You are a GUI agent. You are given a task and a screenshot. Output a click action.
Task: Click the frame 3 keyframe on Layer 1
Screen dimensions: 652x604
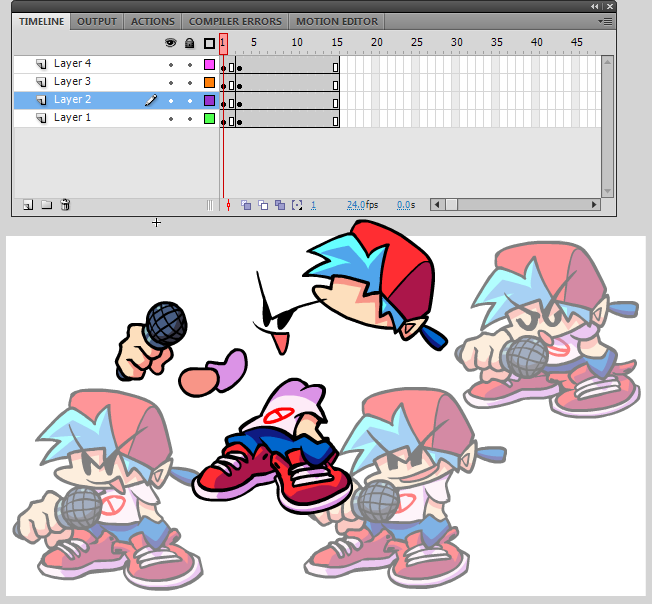tap(240, 121)
